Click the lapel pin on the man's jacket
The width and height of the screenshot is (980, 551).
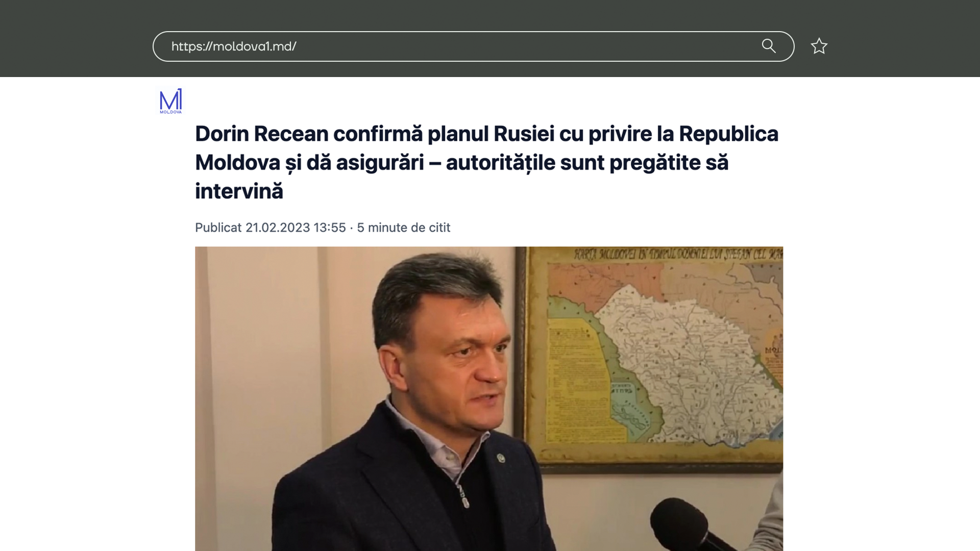(501, 458)
